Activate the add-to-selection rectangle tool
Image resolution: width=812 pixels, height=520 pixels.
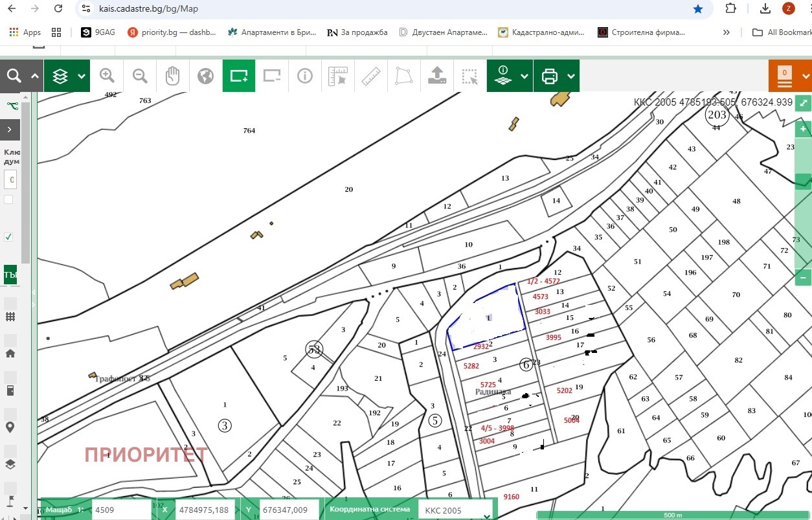239,76
